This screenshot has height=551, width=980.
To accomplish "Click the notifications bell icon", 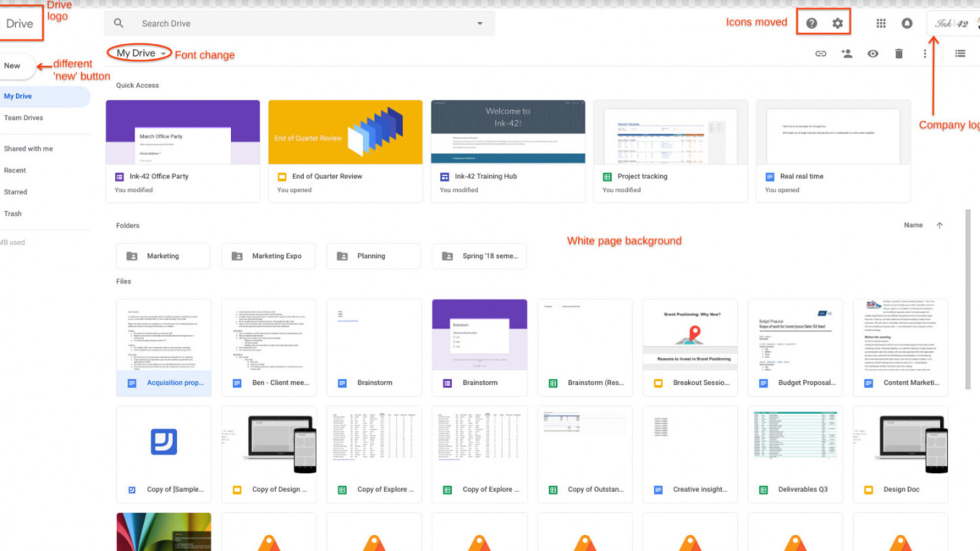I will click(x=906, y=24).
